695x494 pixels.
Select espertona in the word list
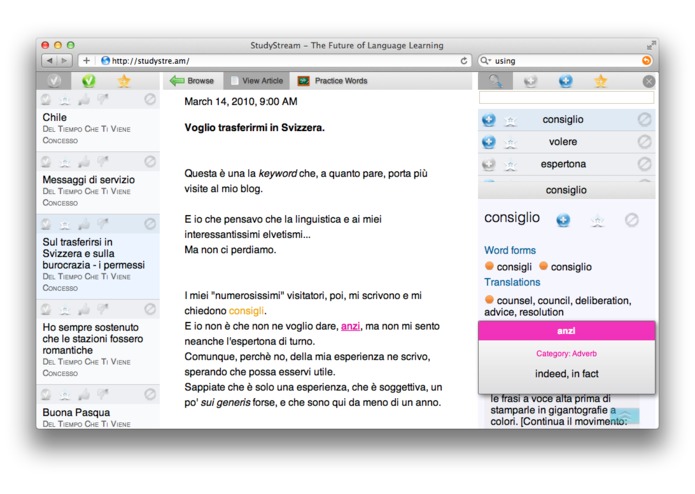tap(563, 164)
